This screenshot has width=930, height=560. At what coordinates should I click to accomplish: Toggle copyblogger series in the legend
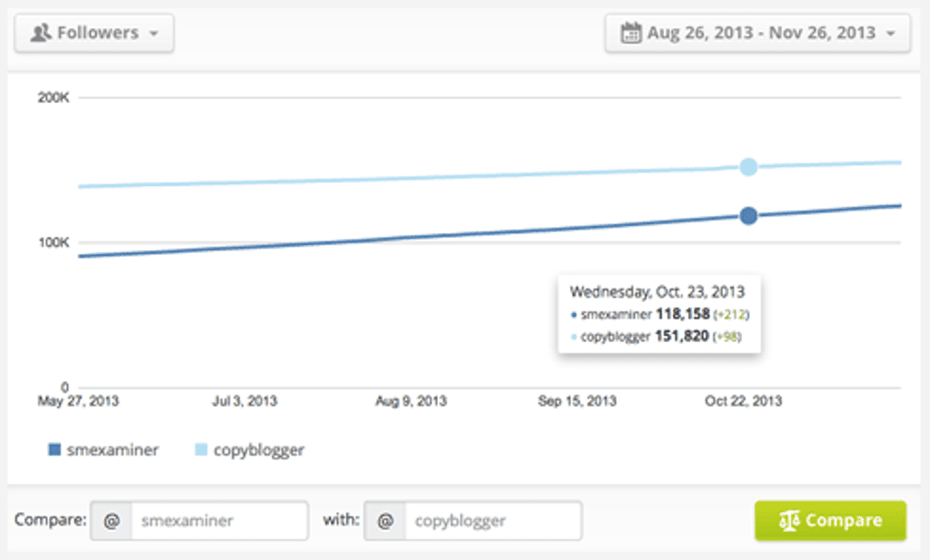[x=250, y=450]
